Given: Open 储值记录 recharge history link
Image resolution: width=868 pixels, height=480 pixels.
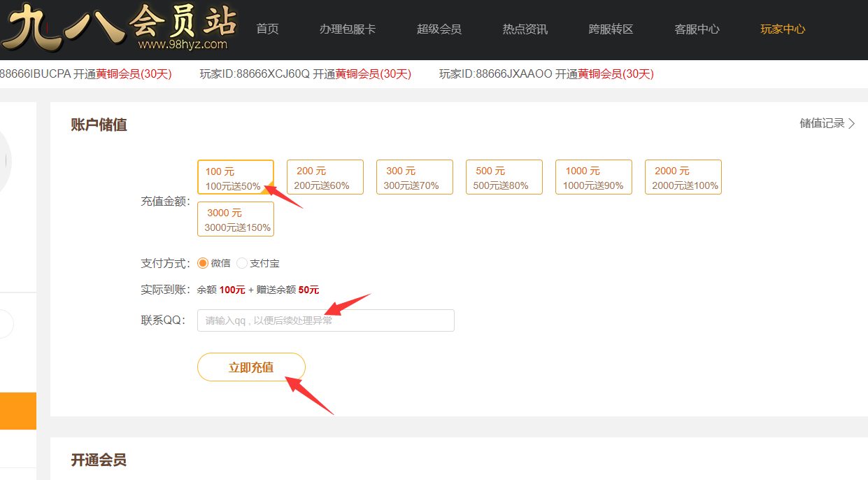Looking at the screenshot, I should (x=827, y=124).
